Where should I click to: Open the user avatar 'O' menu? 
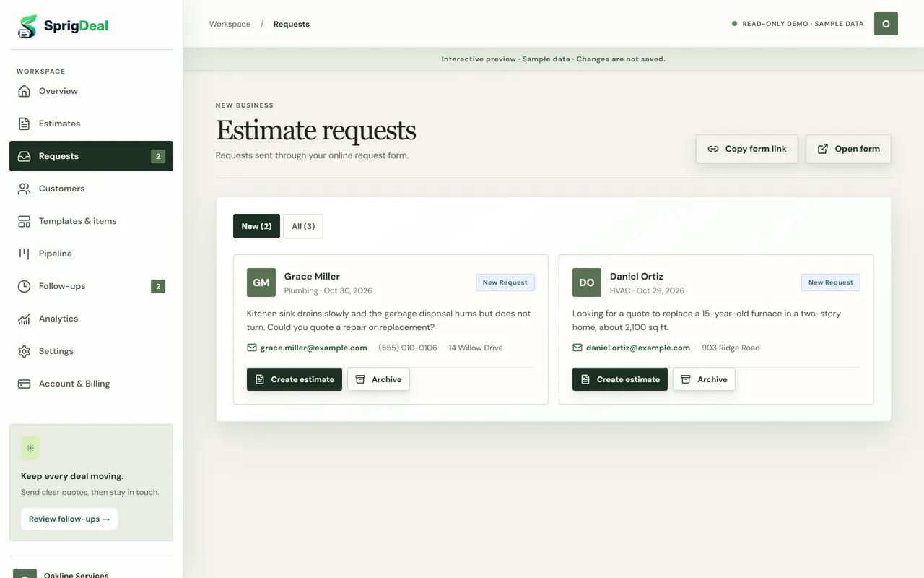886,24
